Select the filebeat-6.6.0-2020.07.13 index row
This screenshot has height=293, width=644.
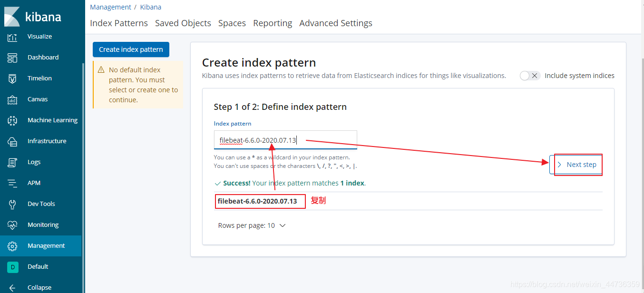(x=408, y=201)
